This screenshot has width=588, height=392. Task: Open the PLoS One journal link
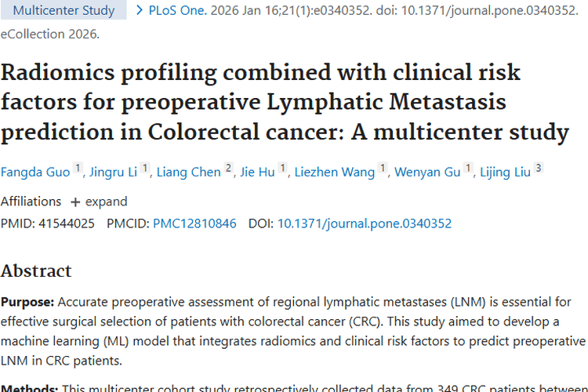(174, 11)
